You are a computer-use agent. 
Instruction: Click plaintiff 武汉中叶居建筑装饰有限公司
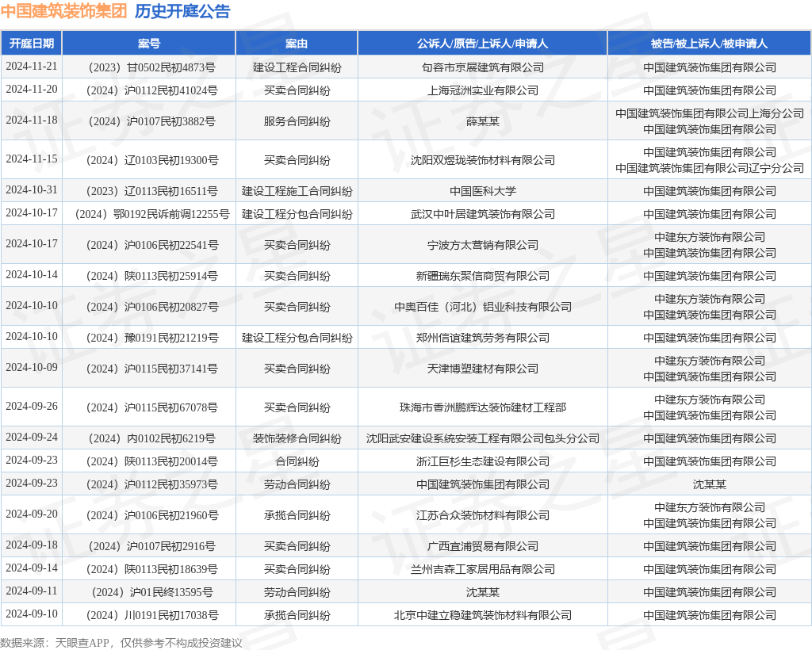click(483, 214)
